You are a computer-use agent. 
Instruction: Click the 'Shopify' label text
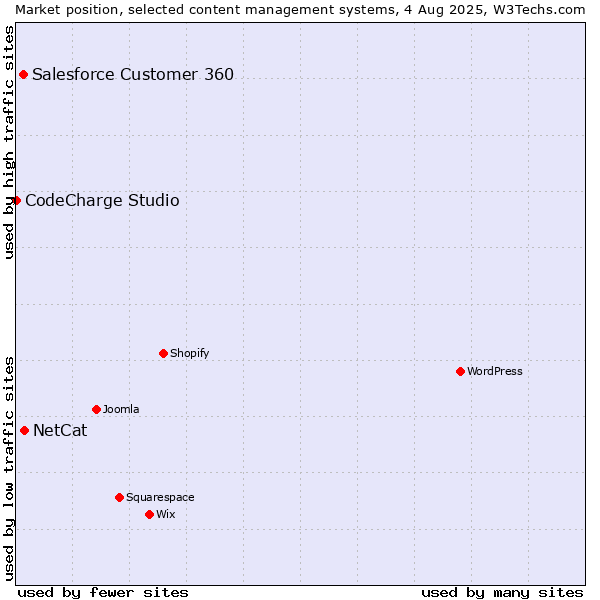click(x=189, y=354)
